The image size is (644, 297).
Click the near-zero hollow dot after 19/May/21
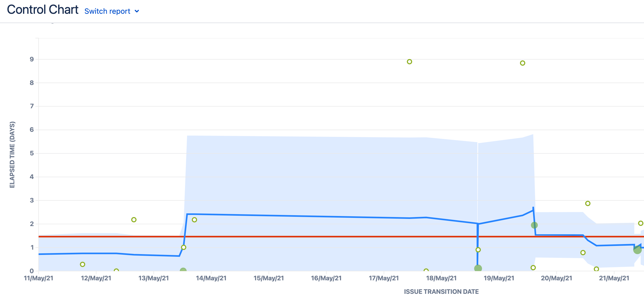pos(533,268)
